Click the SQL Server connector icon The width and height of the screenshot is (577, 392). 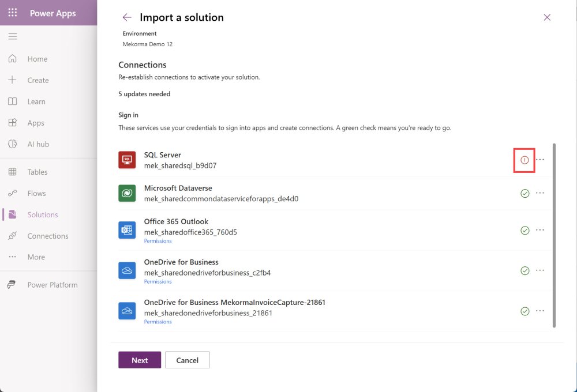(127, 160)
